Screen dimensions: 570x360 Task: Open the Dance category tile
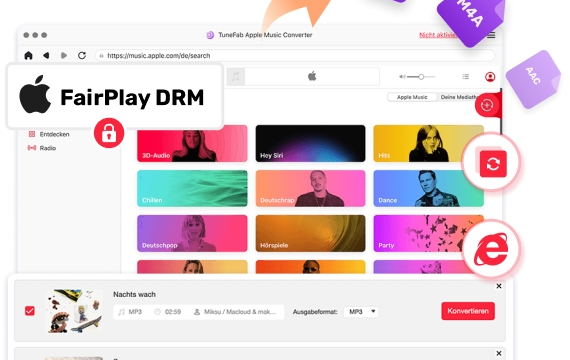tap(429, 188)
